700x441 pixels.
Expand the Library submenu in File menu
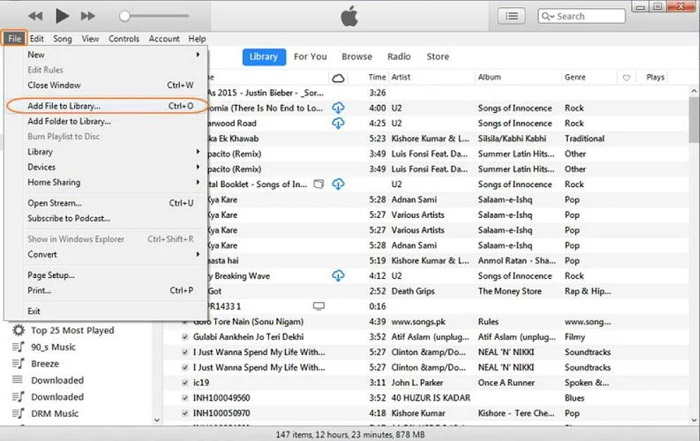197,152
